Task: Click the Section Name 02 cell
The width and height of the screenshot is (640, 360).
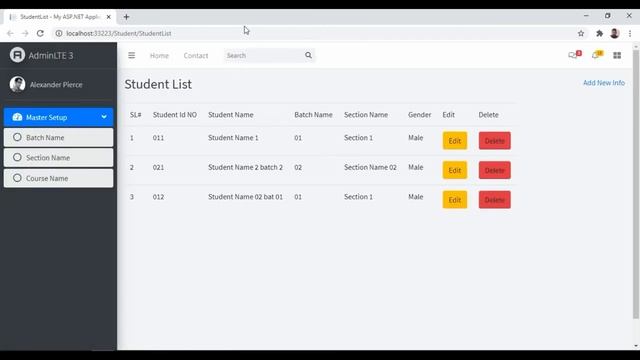Action: coord(370,167)
